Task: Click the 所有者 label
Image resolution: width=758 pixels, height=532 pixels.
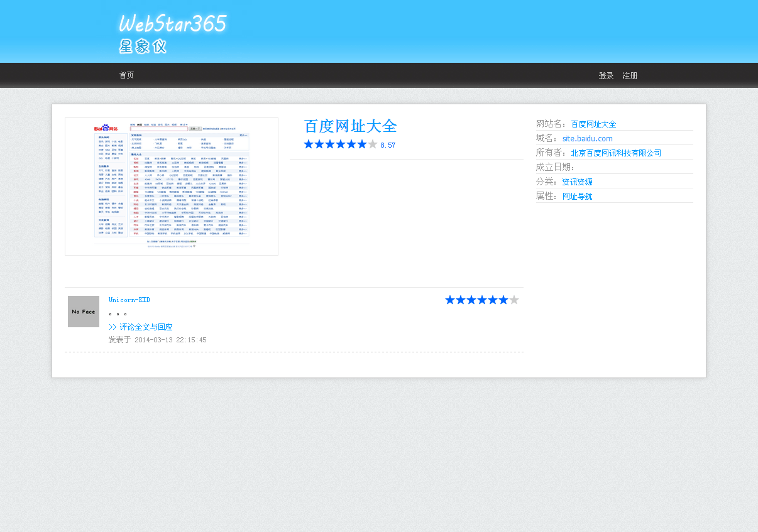Action: (x=551, y=153)
